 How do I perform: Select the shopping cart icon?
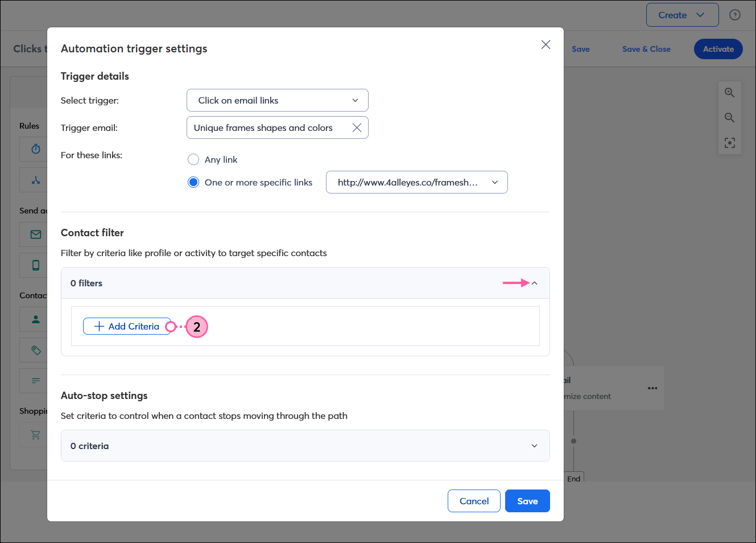click(x=36, y=435)
